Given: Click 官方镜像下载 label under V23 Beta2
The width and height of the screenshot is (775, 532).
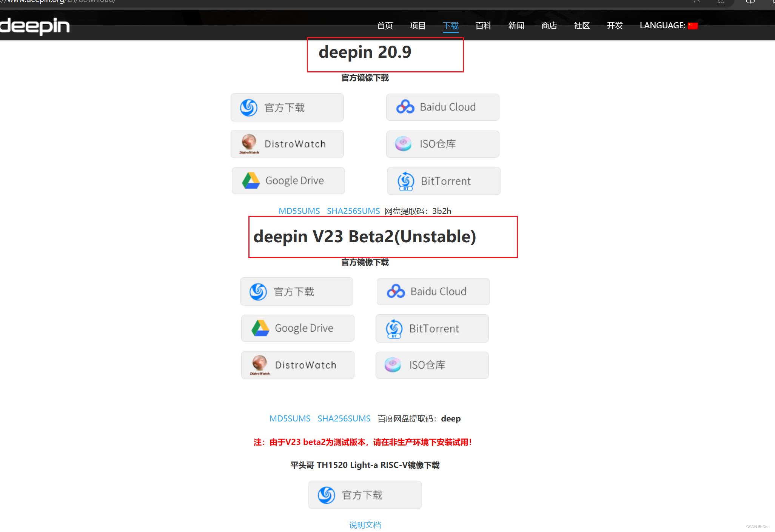Looking at the screenshot, I should point(365,262).
